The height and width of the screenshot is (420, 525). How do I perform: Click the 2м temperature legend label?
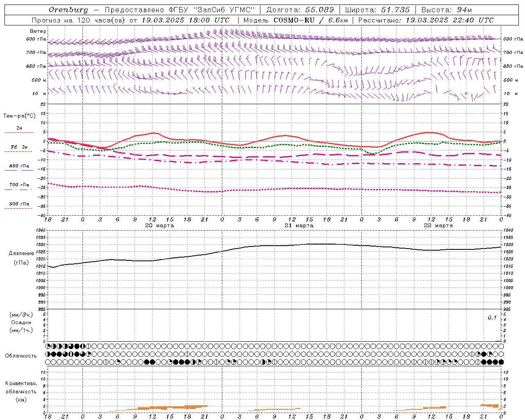point(19,128)
